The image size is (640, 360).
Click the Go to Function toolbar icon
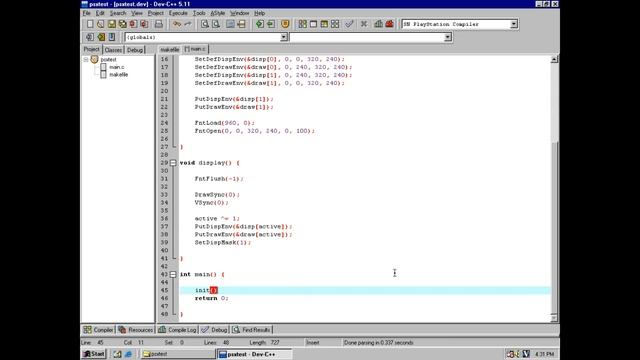[230, 24]
